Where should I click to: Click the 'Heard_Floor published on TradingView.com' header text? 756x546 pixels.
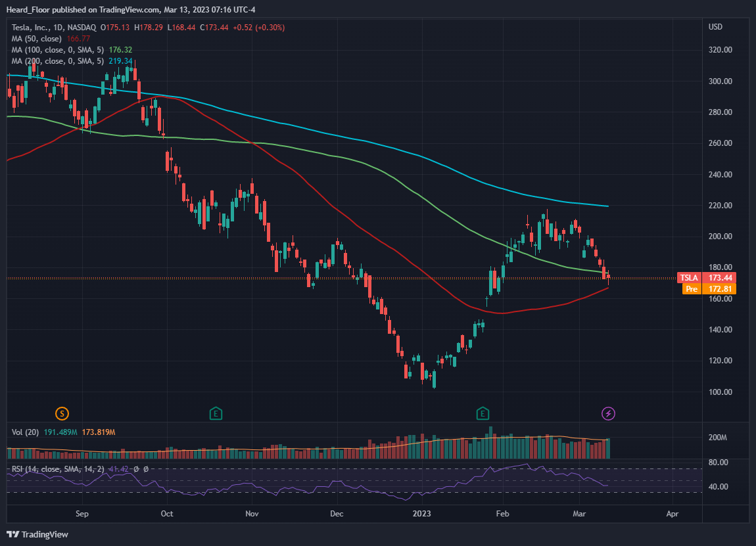point(83,10)
